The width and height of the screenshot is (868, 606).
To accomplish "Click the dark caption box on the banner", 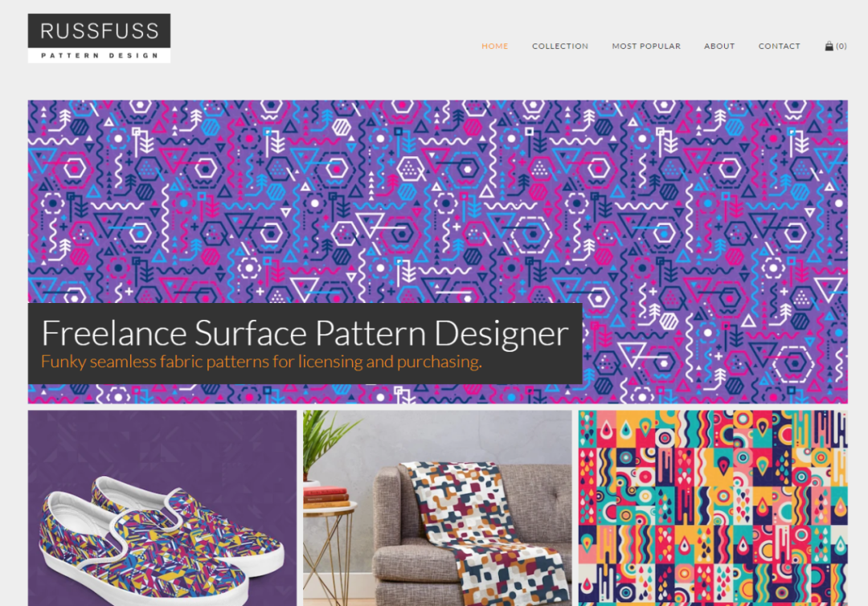I will click(305, 343).
